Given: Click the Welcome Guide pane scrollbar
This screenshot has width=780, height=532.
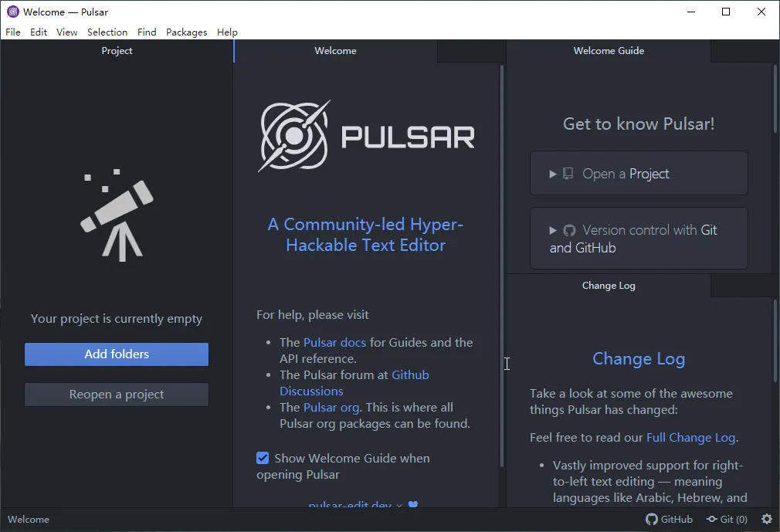Looking at the screenshot, I should coord(775,98).
